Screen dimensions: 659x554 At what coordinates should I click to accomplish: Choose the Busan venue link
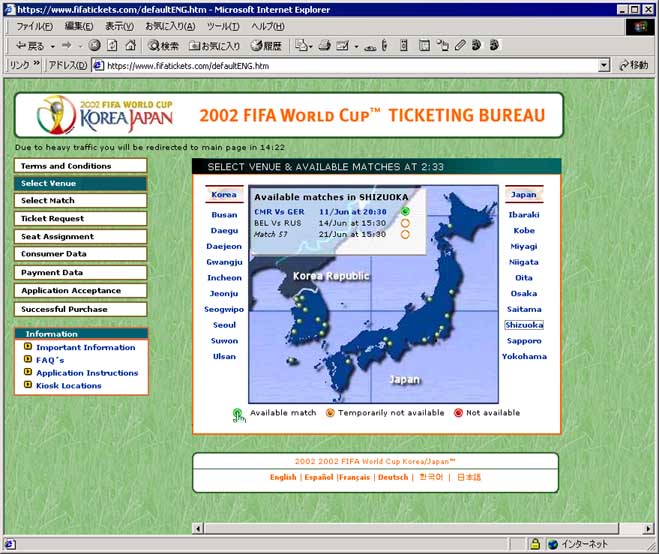(224, 215)
